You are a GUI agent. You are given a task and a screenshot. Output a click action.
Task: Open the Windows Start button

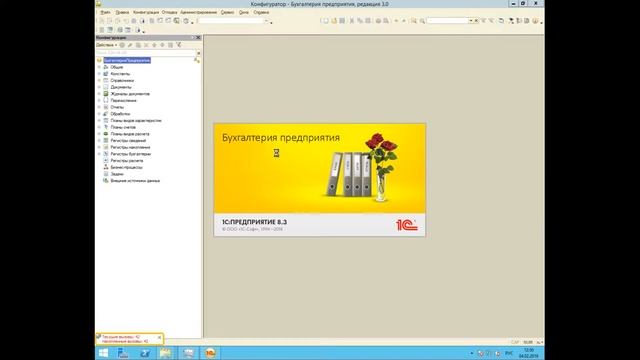[x=103, y=353]
